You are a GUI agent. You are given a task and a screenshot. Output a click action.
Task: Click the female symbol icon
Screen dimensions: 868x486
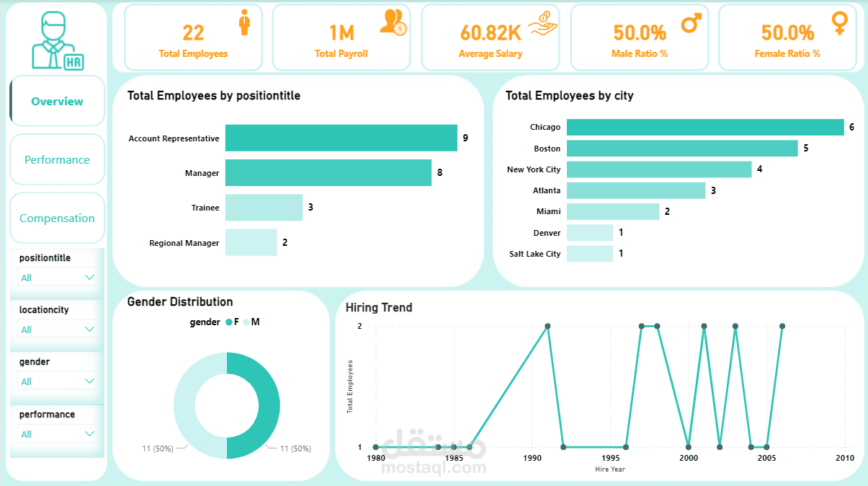839,23
